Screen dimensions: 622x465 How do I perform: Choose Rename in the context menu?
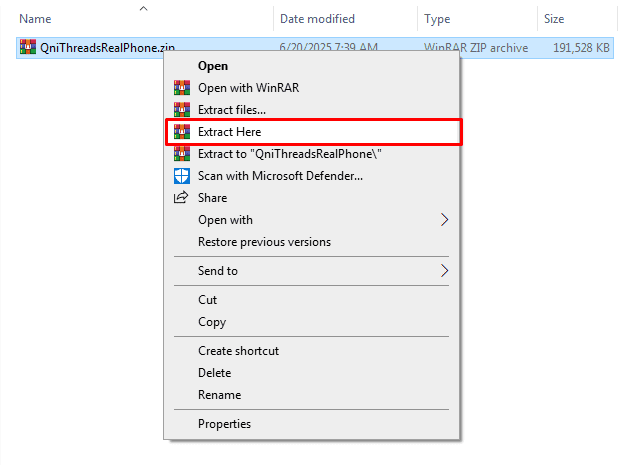(219, 395)
